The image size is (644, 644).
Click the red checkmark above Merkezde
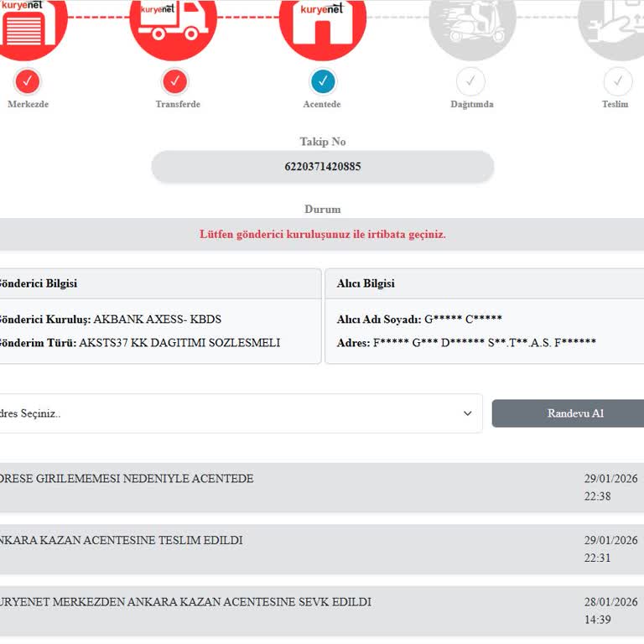[x=27, y=81]
